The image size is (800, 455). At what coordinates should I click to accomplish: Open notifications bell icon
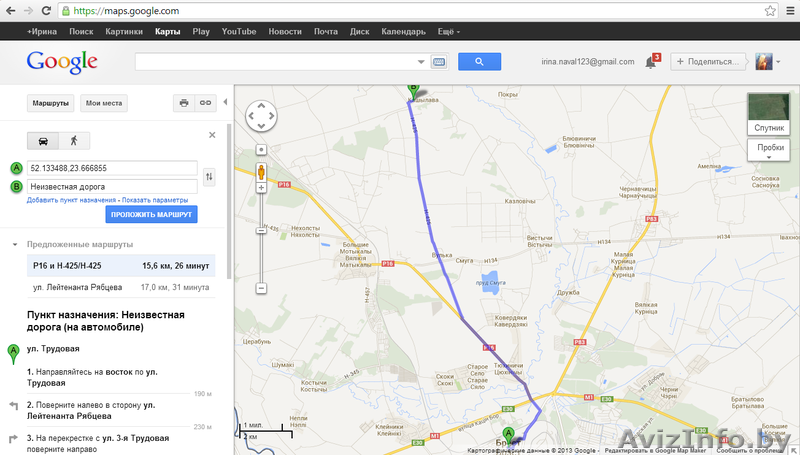click(x=650, y=62)
